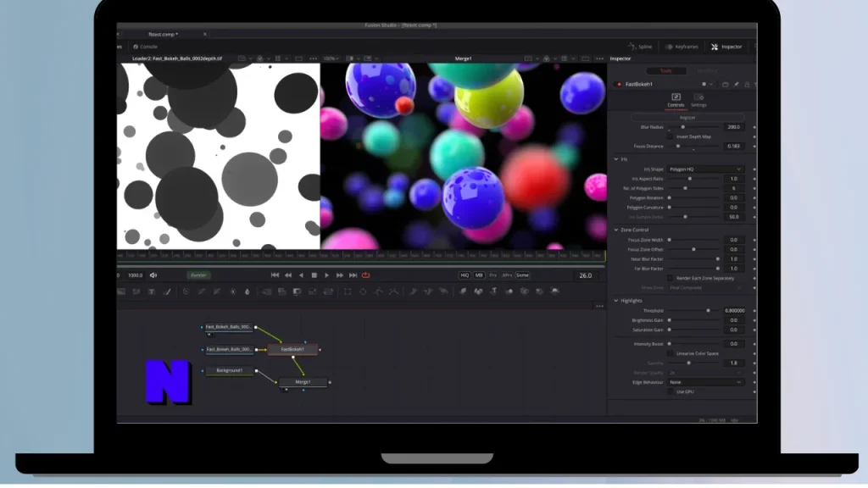Toggle HiQ high quality mode
868x488 pixels.
465,275
